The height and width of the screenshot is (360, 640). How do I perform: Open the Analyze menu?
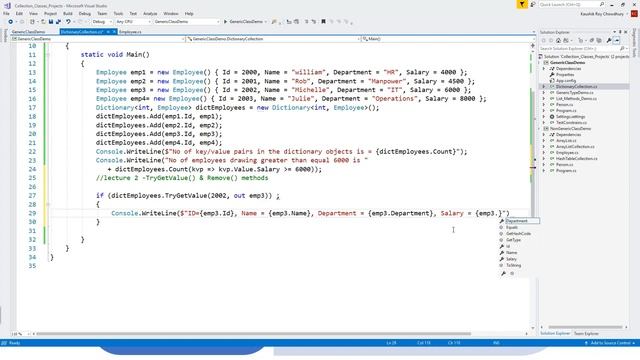click(150, 13)
